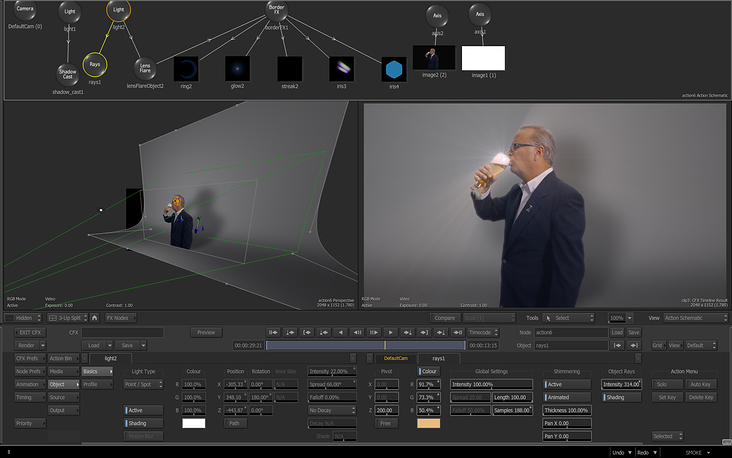
Task: Open the 100% zoom dropdown
Action: pos(620,318)
